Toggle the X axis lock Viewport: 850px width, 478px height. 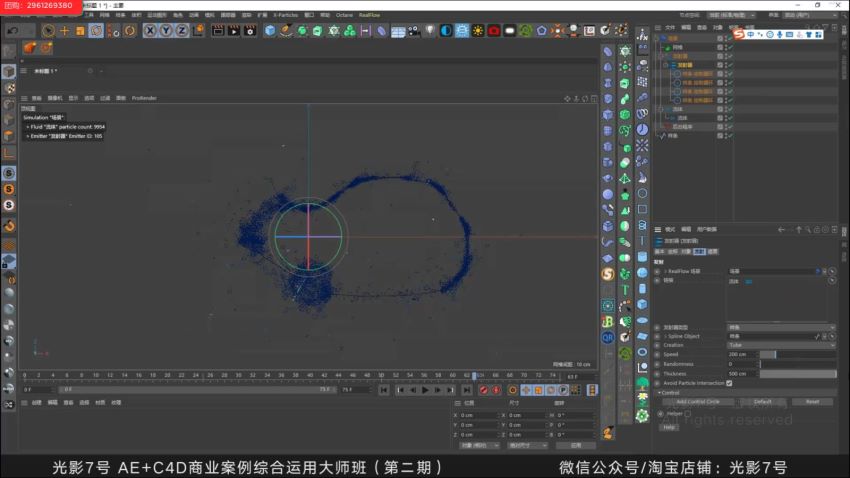[x=150, y=30]
